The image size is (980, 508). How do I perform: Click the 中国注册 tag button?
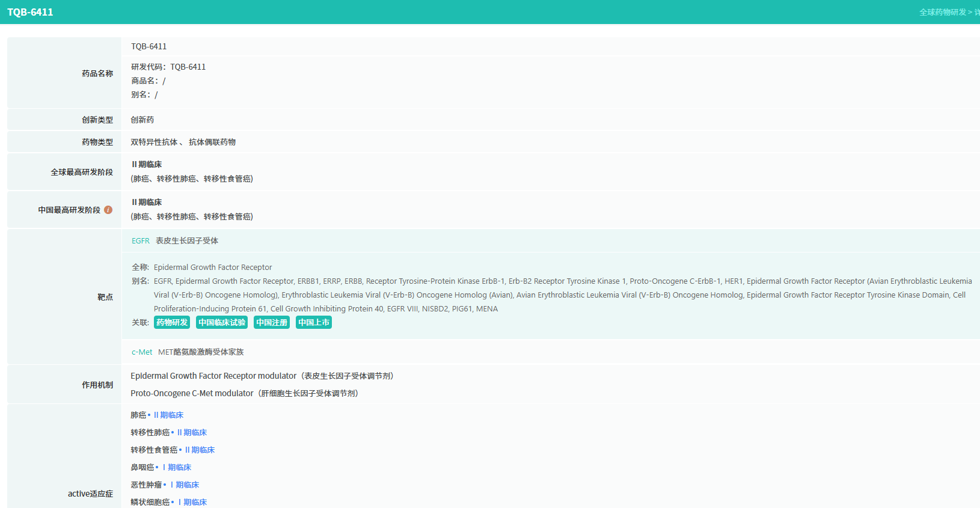pos(272,322)
